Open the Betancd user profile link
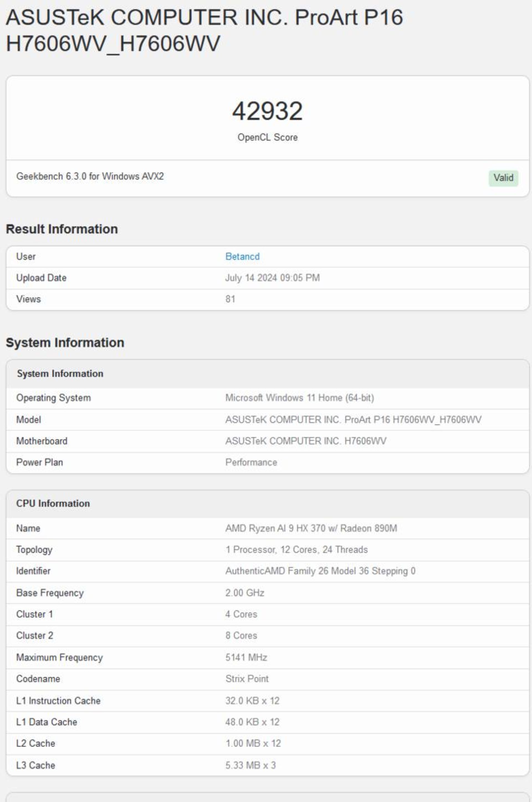The image size is (532, 802). click(x=242, y=256)
